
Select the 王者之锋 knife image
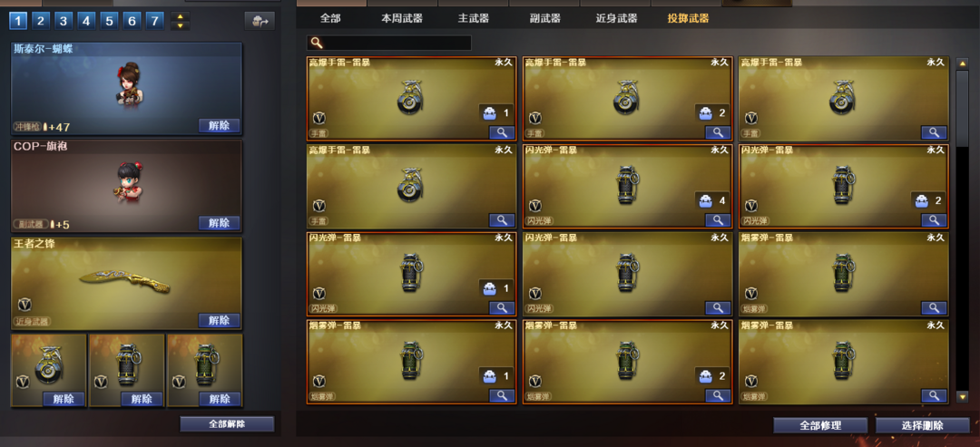pos(125,282)
